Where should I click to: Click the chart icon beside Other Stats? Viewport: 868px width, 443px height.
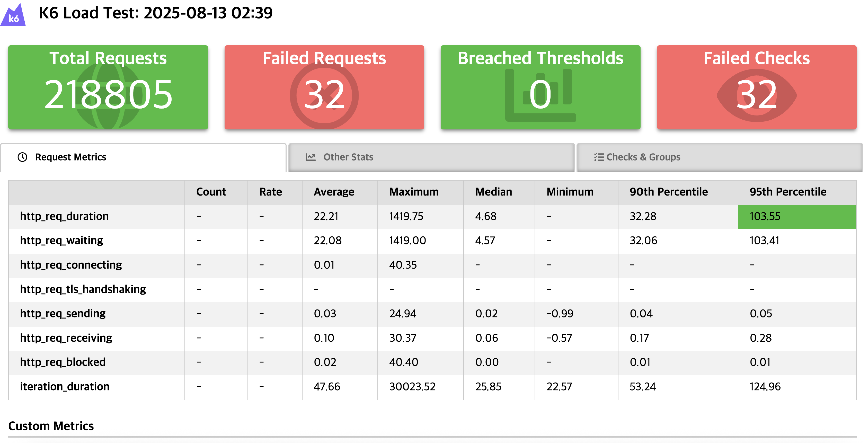point(310,157)
